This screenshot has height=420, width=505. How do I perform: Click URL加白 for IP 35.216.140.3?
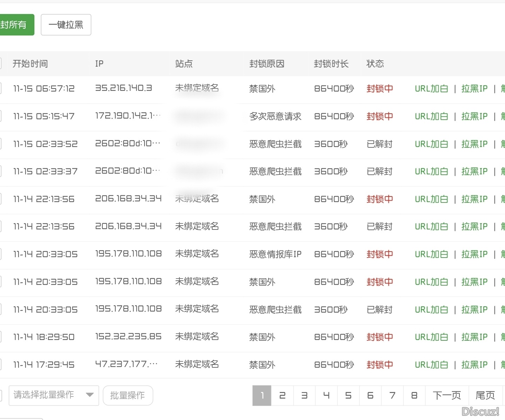[431, 89]
